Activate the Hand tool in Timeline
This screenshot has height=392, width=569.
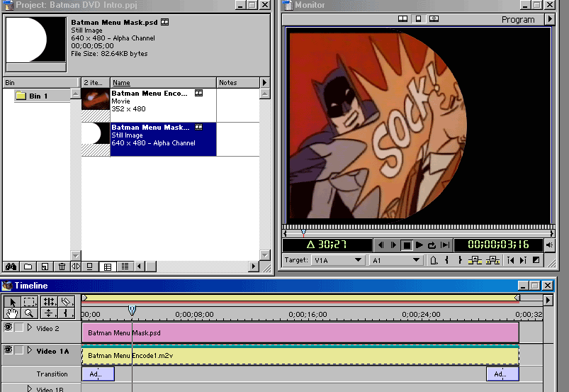tap(12, 313)
